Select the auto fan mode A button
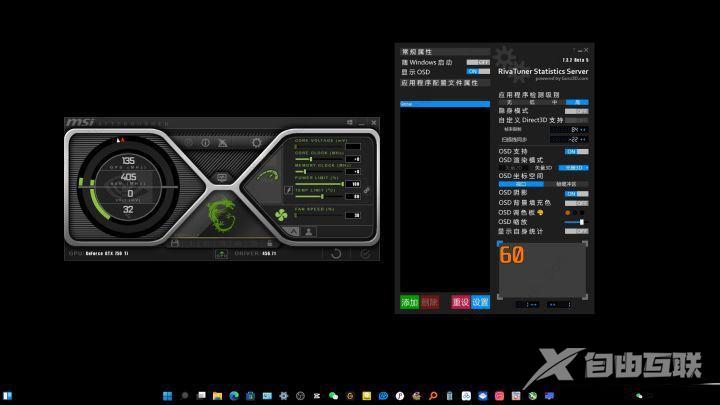This screenshot has height=405, width=720. pyautogui.click(x=292, y=232)
